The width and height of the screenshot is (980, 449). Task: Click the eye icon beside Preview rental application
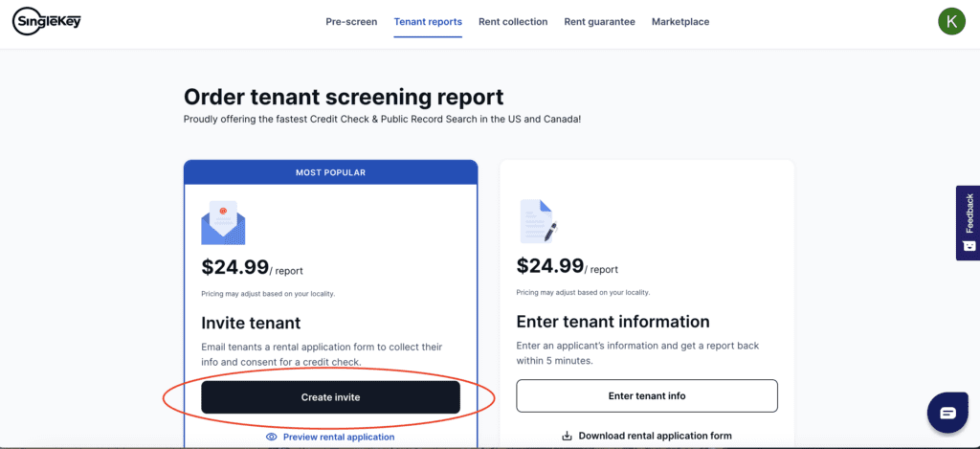coord(272,437)
